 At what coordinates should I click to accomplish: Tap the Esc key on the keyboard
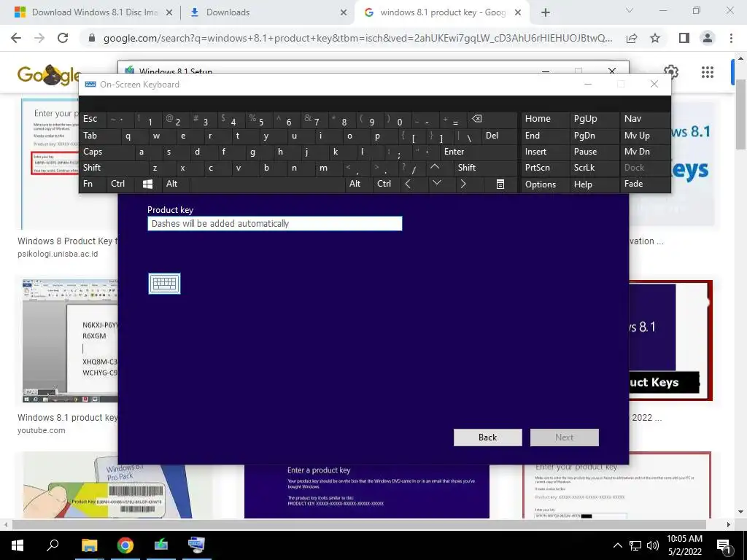[93, 119]
